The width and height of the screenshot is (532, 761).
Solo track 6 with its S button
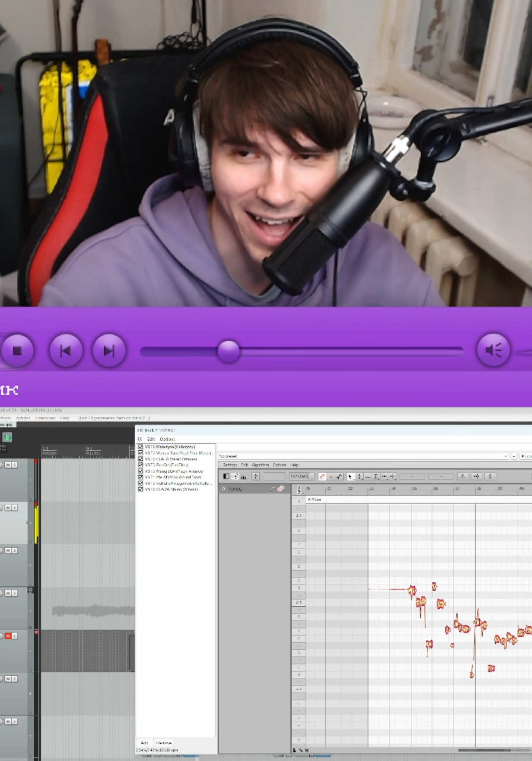click(x=14, y=679)
